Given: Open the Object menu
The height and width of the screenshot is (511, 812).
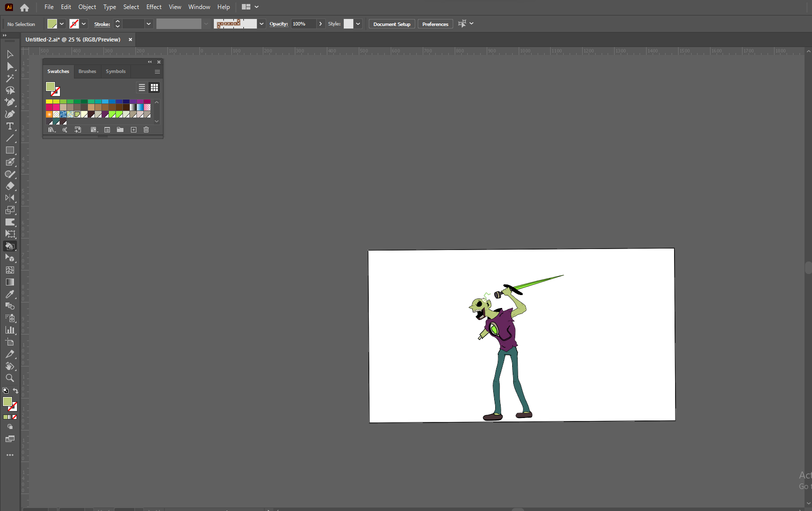Looking at the screenshot, I should [x=87, y=7].
